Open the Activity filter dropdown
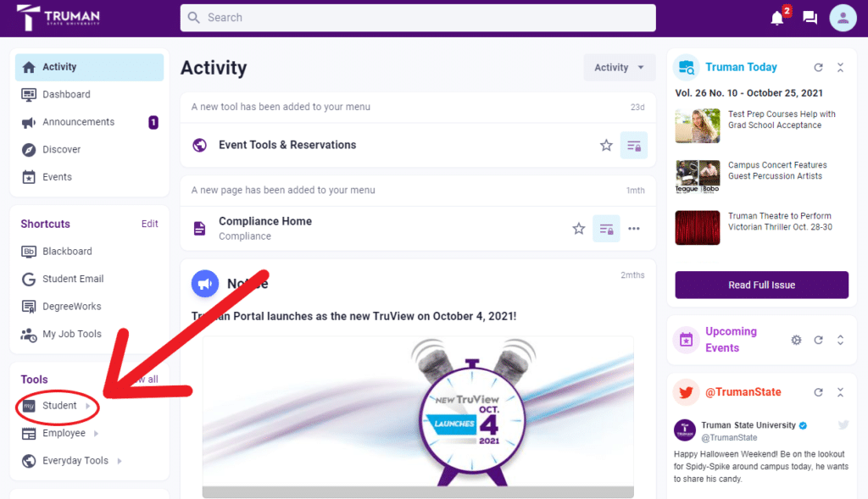This screenshot has width=868, height=499. (619, 68)
